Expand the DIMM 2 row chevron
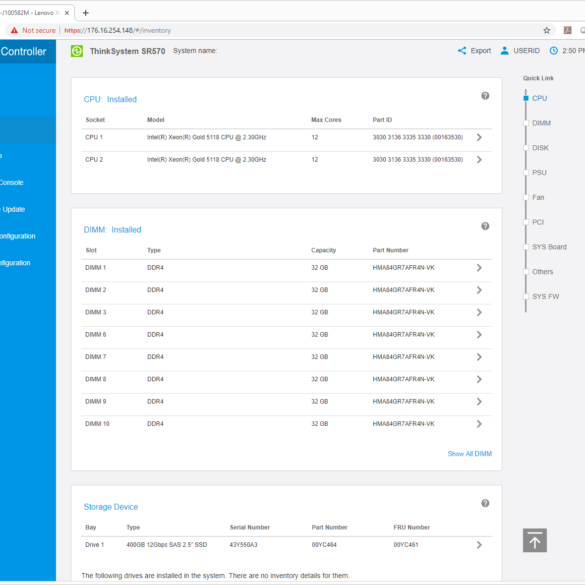 pyautogui.click(x=479, y=290)
